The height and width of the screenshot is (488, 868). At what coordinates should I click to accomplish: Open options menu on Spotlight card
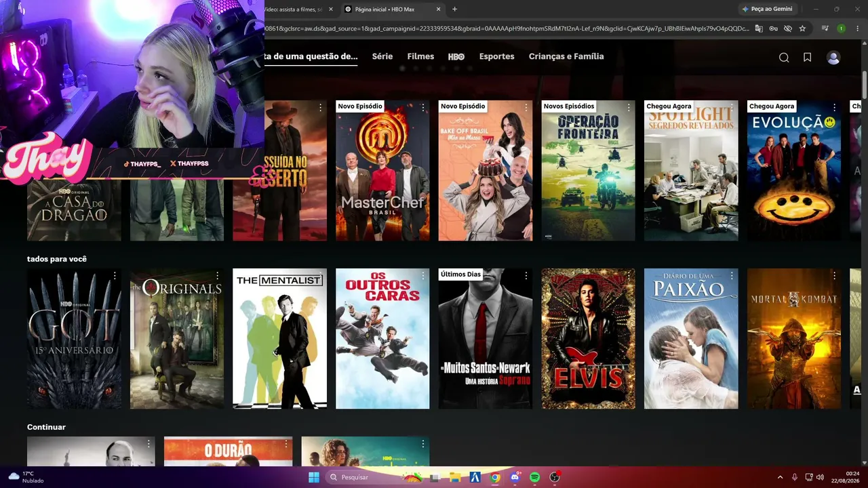click(x=732, y=108)
